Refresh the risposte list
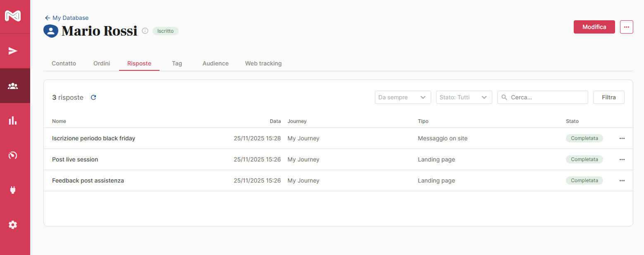This screenshot has height=255, width=644. click(x=93, y=97)
